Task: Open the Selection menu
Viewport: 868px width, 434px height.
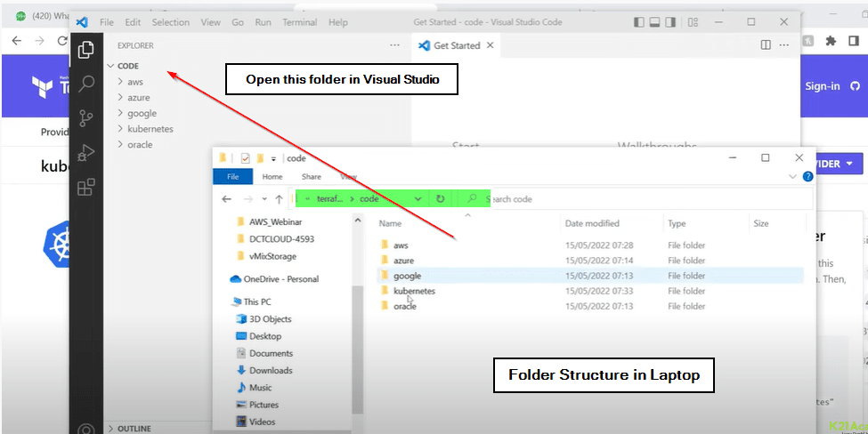Action: [x=171, y=22]
